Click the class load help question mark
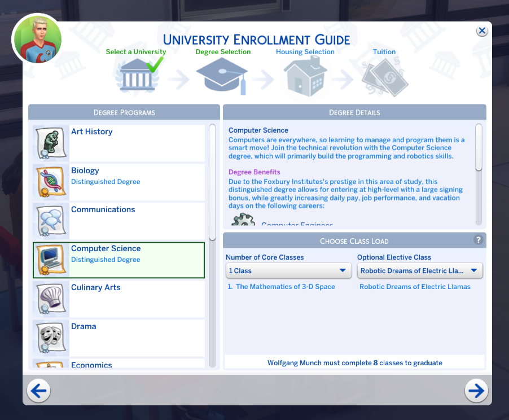This screenshot has height=420, width=509. pyautogui.click(x=478, y=240)
